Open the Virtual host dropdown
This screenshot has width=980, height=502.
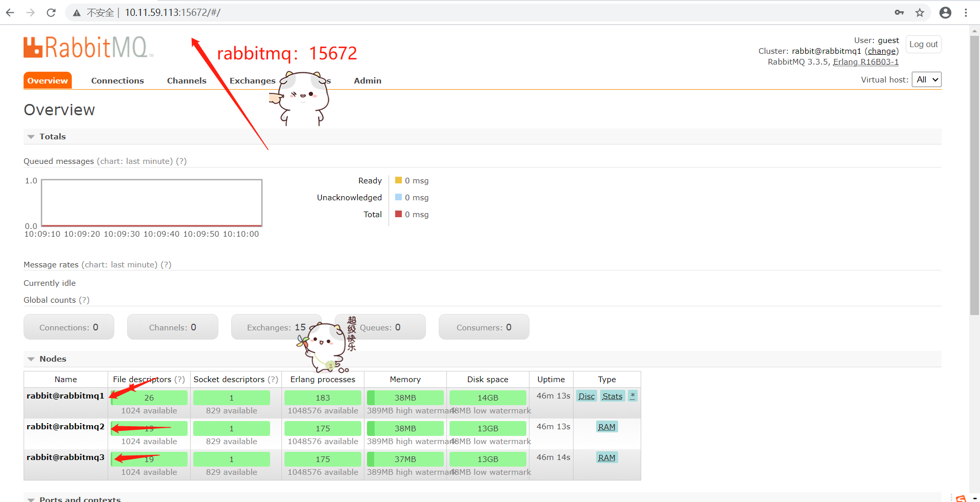[927, 80]
